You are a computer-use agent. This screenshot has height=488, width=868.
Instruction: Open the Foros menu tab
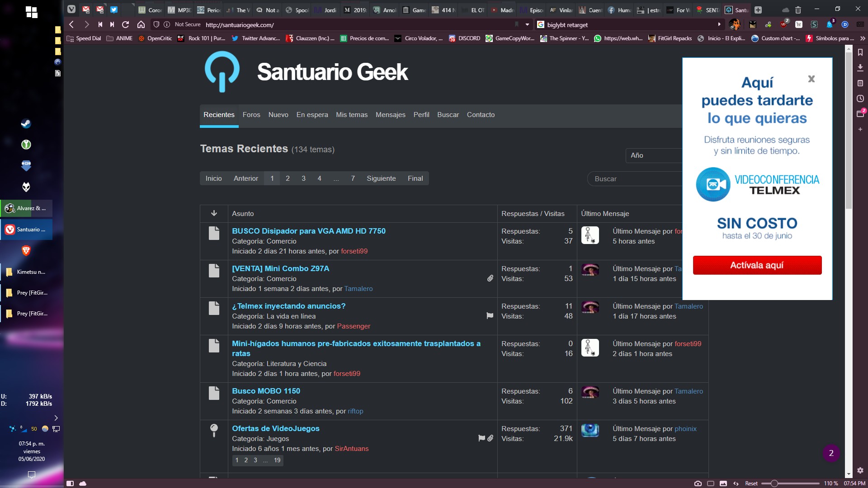click(251, 115)
